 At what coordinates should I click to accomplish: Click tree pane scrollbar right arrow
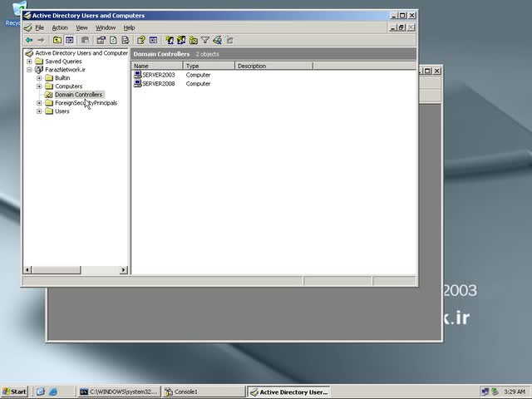click(124, 270)
